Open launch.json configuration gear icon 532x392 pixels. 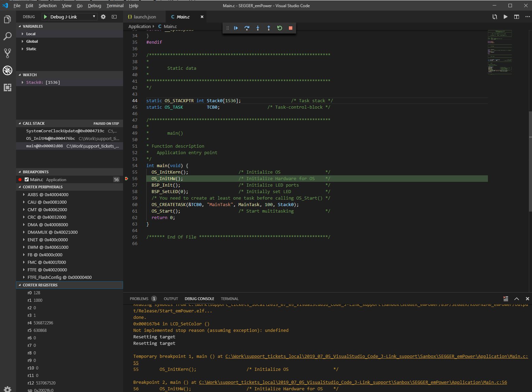click(x=103, y=17)
